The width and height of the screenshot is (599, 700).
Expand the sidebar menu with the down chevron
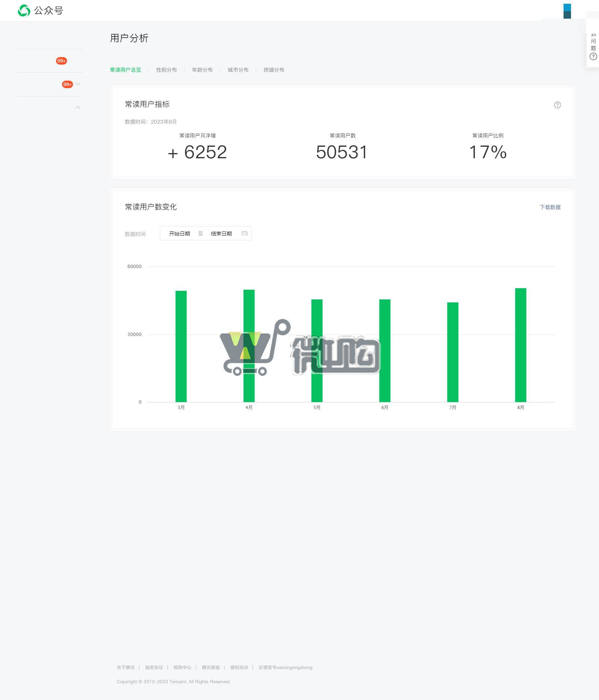[x=78, y=84]
